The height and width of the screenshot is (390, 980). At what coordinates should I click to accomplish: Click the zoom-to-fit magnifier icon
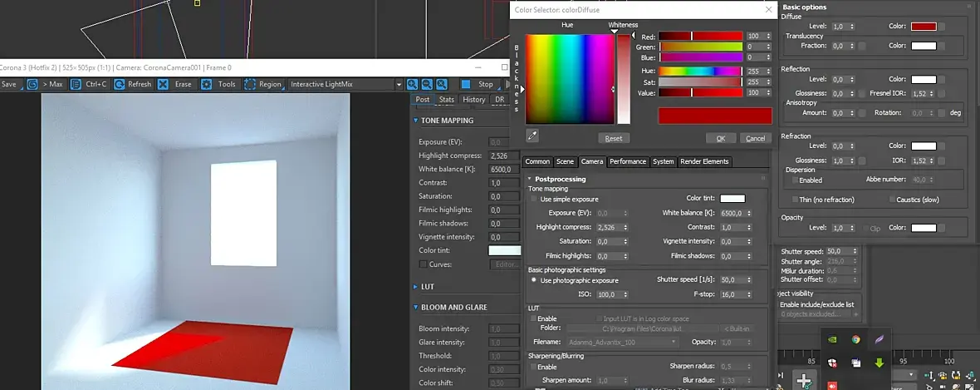pos(441,84)
